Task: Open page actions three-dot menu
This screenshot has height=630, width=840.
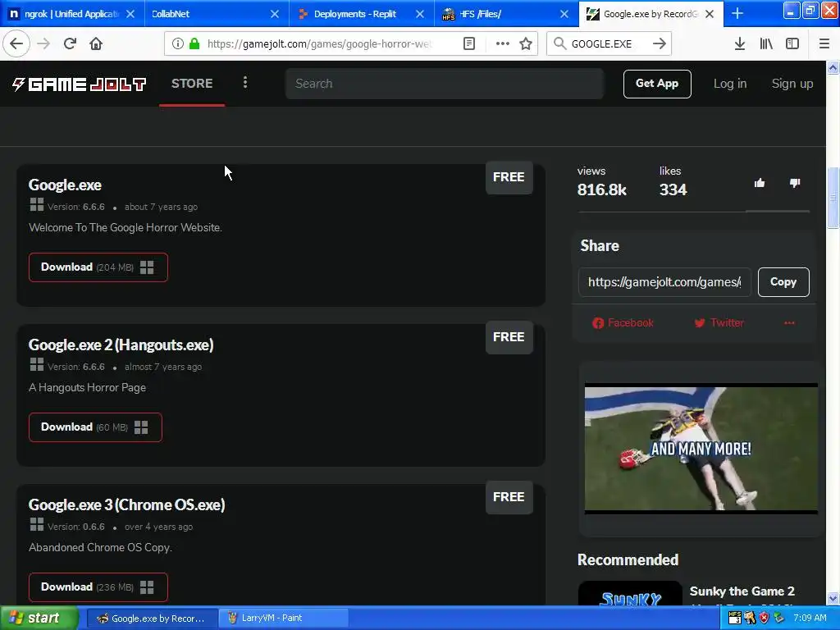Action: pos(503,43)
